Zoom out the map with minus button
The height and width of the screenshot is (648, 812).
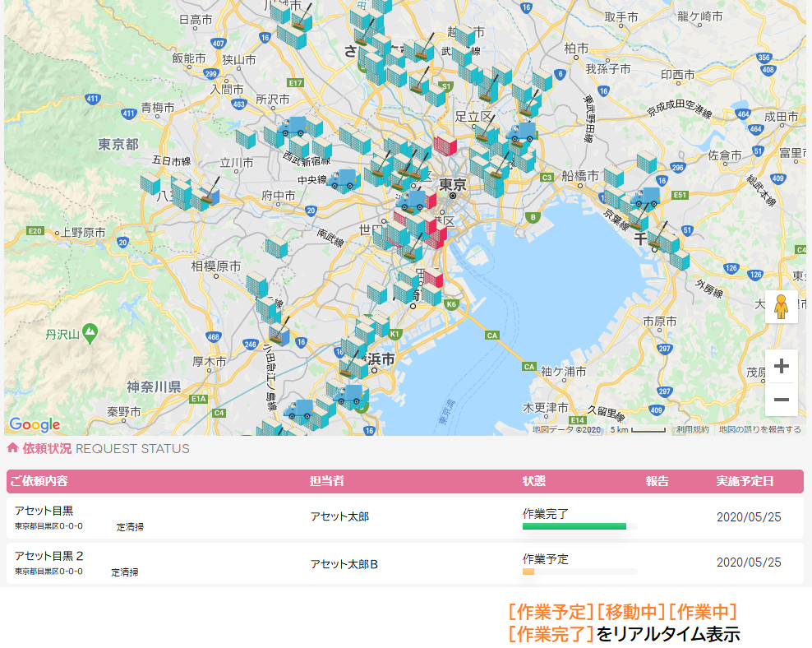tap(781, 400)
